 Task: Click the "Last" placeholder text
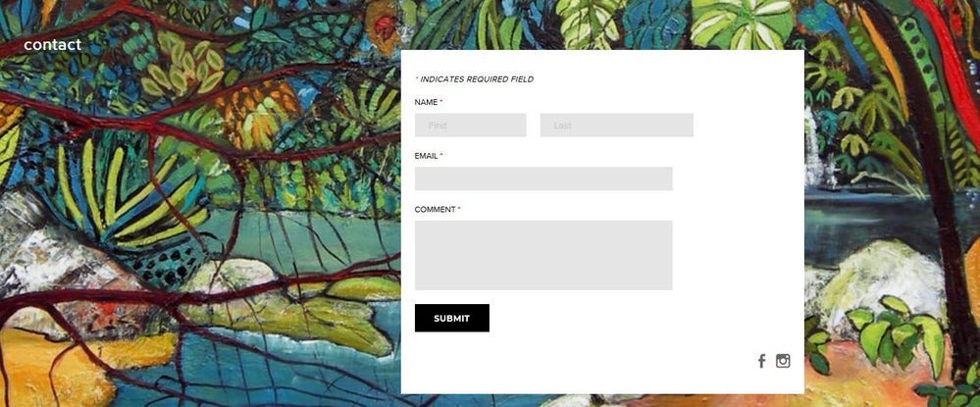[562, 126]
